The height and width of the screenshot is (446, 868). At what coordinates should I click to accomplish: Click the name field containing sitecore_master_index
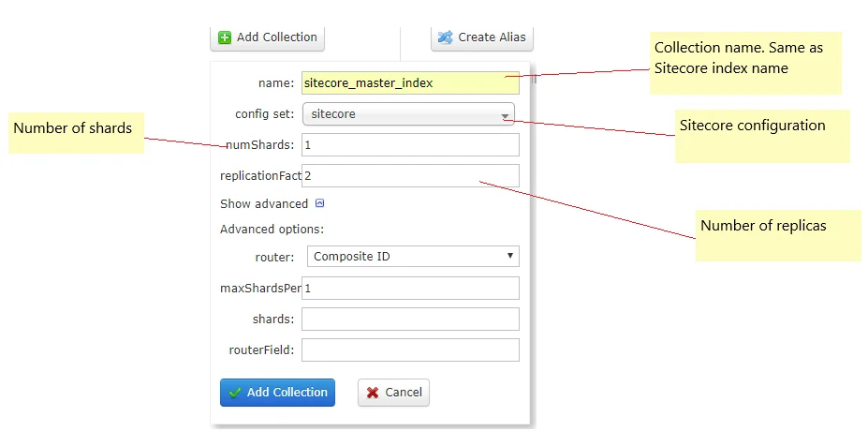410,83
